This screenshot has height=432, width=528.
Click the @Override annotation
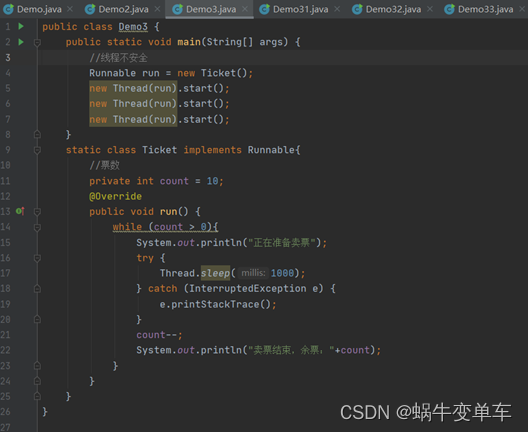[x=116, y=196]
